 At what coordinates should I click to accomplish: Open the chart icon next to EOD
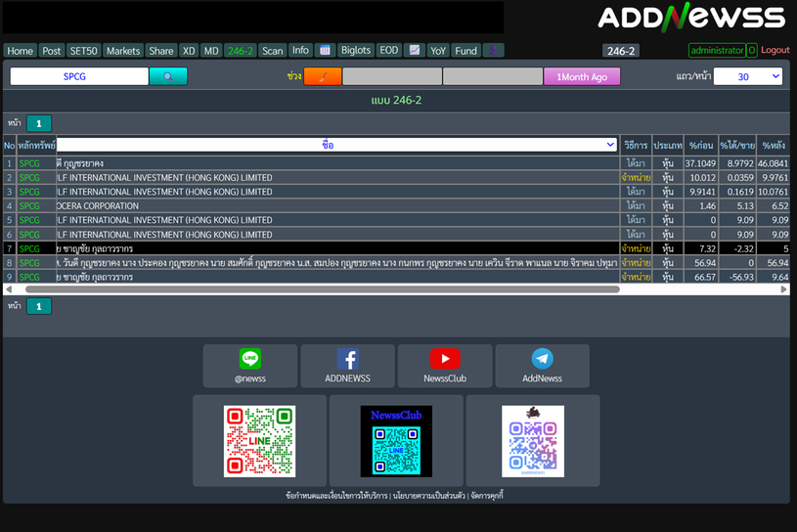tap(415, 51)
